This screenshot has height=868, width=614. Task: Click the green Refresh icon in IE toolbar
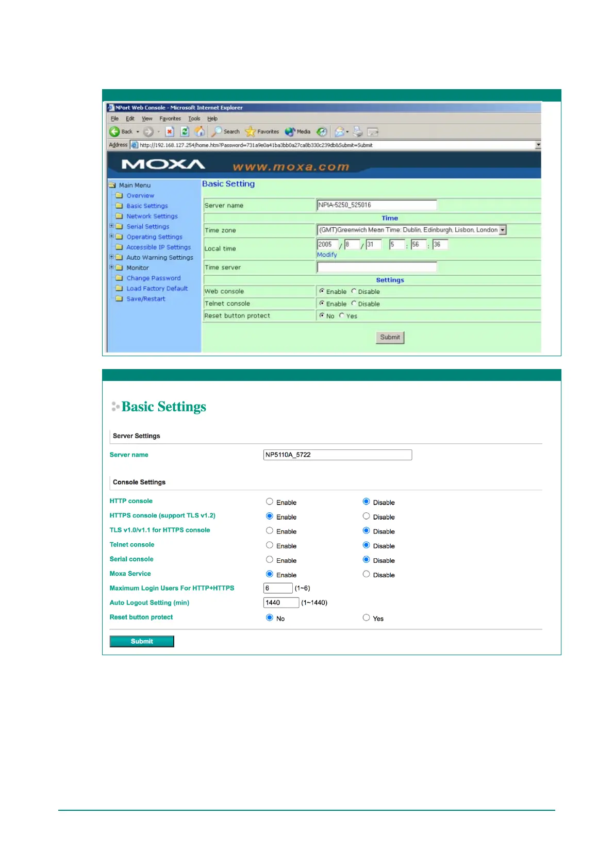tap(185, 132)
